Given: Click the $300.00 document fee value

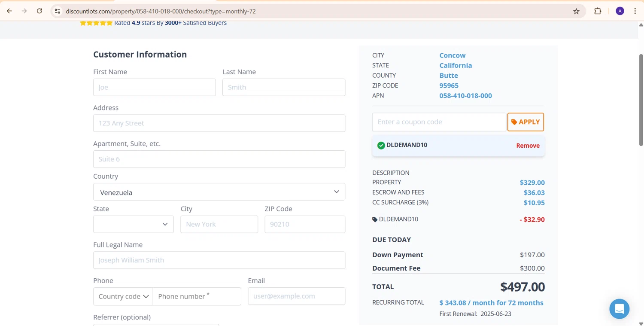Looking at the screenshot, I should (x=532, y=268).
